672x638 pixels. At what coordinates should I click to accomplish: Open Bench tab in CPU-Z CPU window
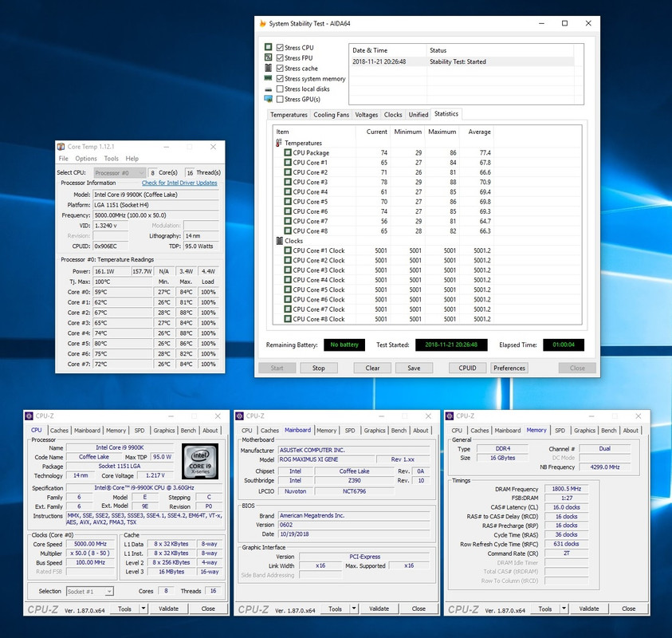coord(188,431)
